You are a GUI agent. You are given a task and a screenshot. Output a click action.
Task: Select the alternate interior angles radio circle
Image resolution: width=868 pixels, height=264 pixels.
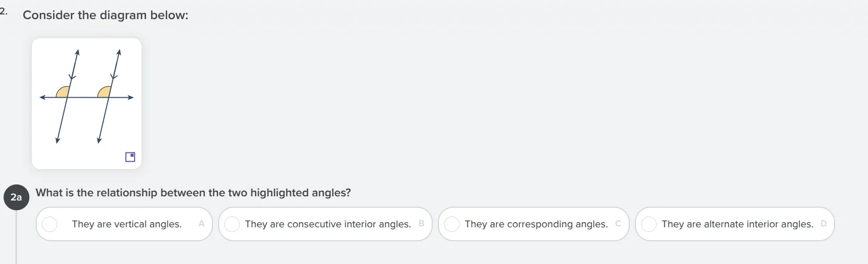(x=649, y=224)
